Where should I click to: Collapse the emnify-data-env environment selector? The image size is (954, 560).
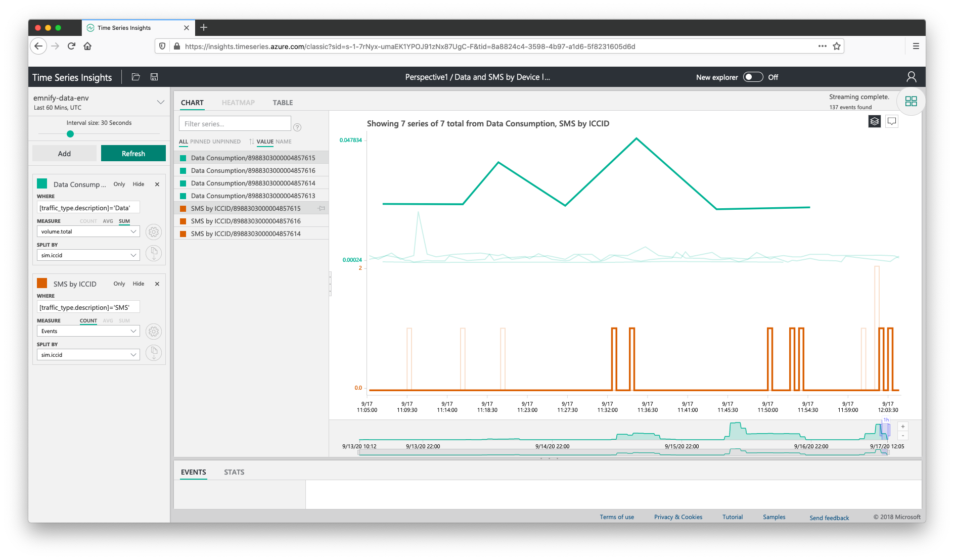coord(161,102)
